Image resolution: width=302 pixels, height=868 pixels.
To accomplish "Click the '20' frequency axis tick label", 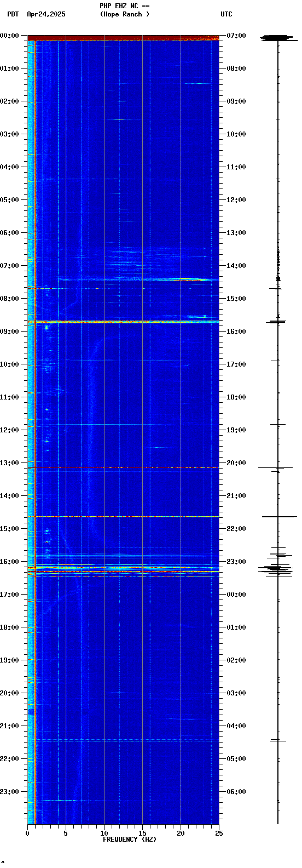I will click(181, 833).
